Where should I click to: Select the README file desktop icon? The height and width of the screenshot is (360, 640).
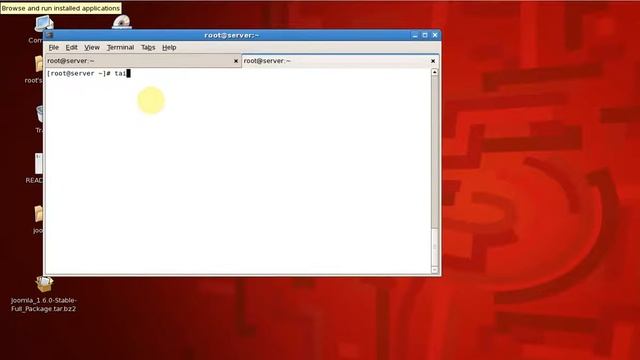pos(39,163)
